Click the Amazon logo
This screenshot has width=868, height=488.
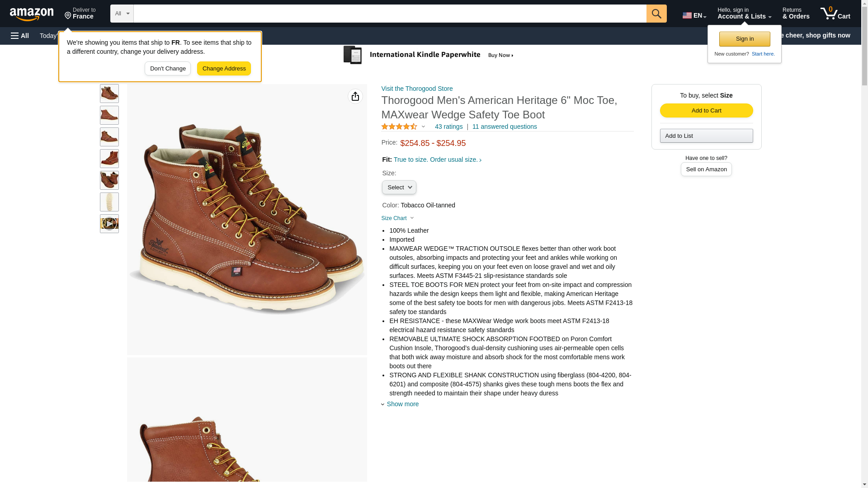pyautogui.click(x=32, y=14)
